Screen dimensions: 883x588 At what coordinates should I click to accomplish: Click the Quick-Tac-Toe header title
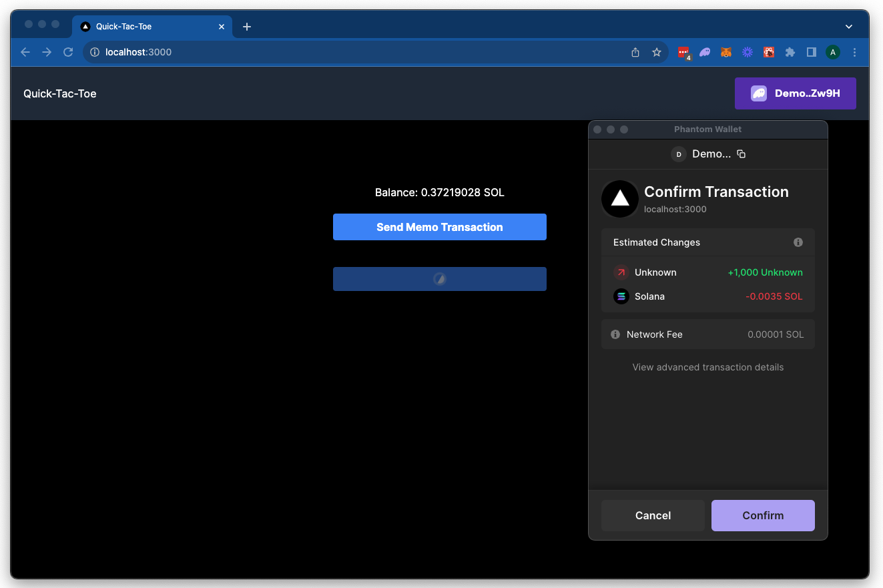point(60,93)
